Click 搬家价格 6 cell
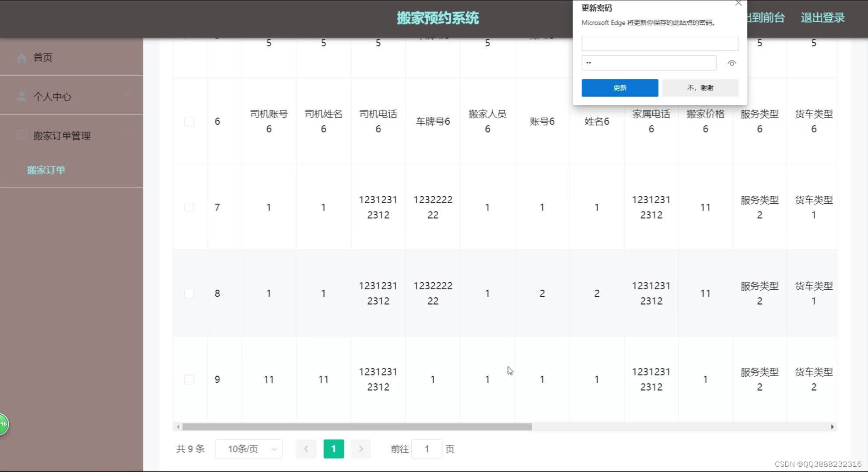 [705, 121]
